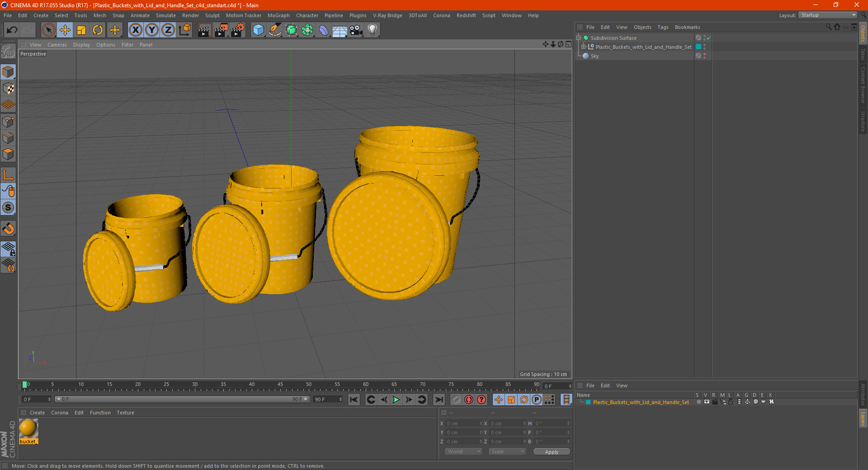
Task: Click the current frame 0 F field
Action: pos(36,399)
